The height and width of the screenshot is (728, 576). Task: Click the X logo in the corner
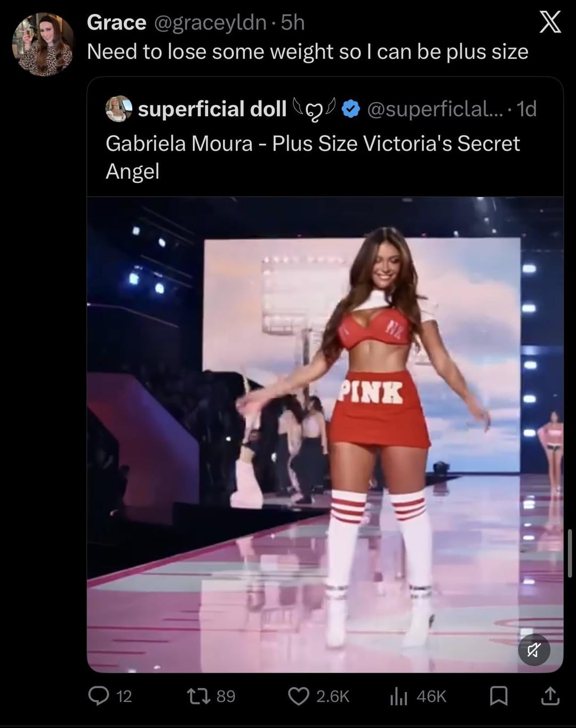coord(550,22)
